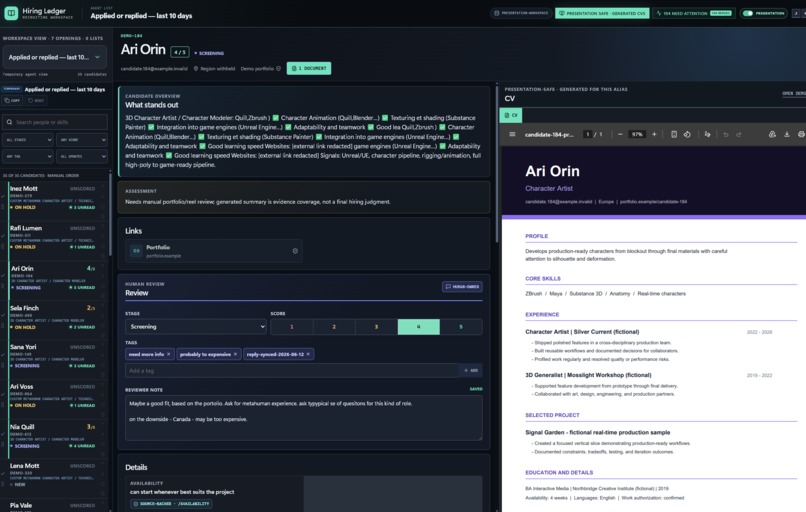This screenshot has height=512, width=806.
Task: Click the candidate.184@example.invalid email text
Action: [155, 68]
